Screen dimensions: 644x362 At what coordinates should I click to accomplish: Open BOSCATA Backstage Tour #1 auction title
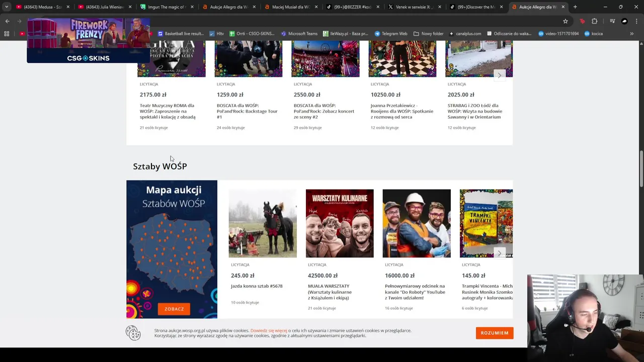[x=247, y=111]
